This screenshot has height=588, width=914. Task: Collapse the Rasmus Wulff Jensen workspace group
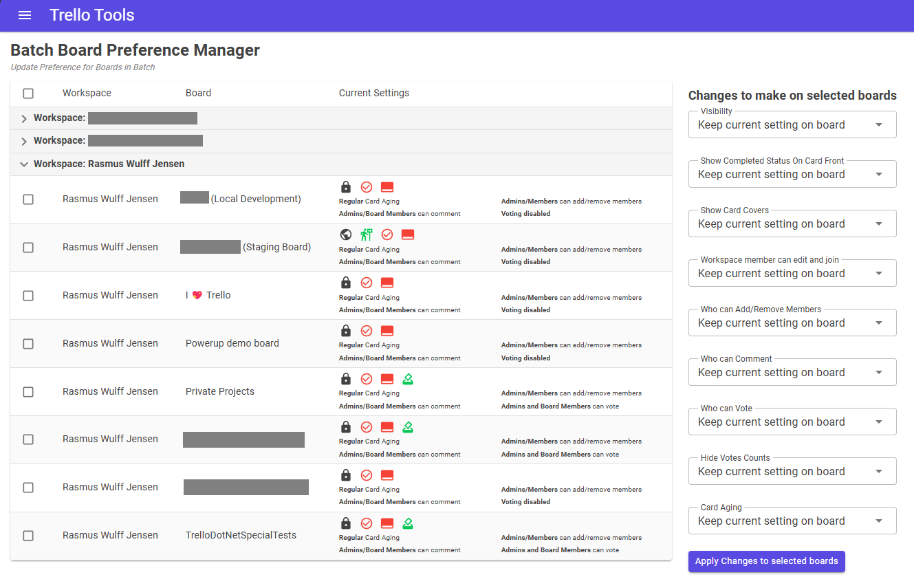point(24,164)
